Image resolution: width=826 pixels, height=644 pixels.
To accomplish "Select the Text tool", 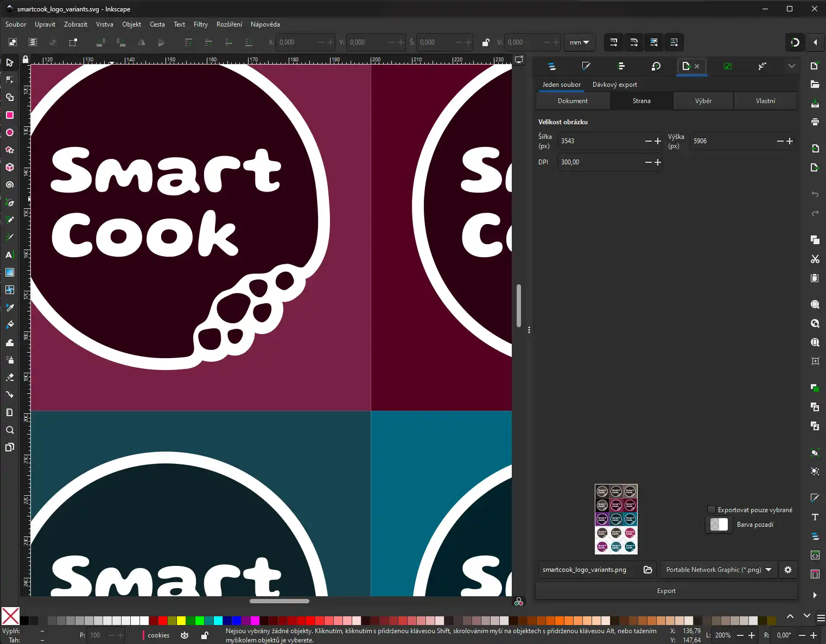I will 10,255.
